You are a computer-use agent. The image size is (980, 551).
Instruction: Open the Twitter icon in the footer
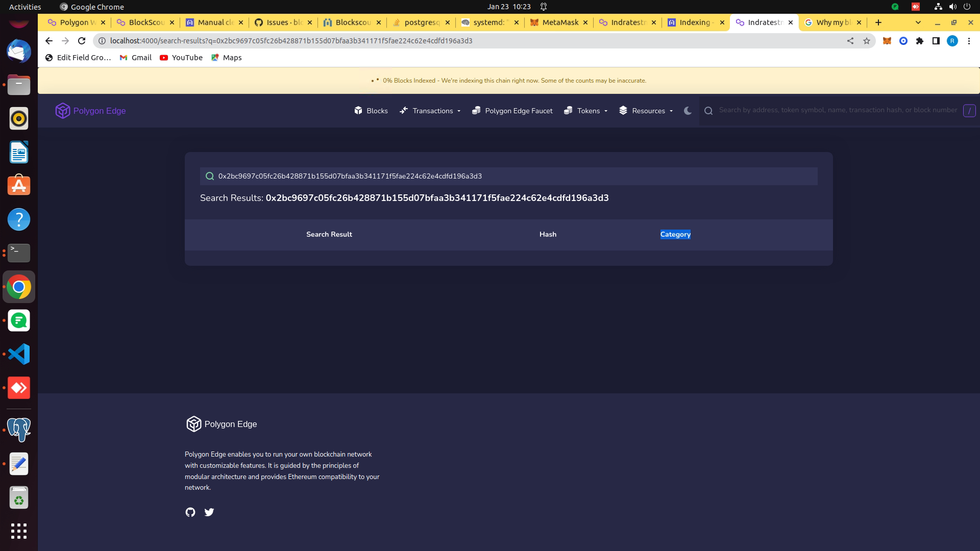click(209, 512)
